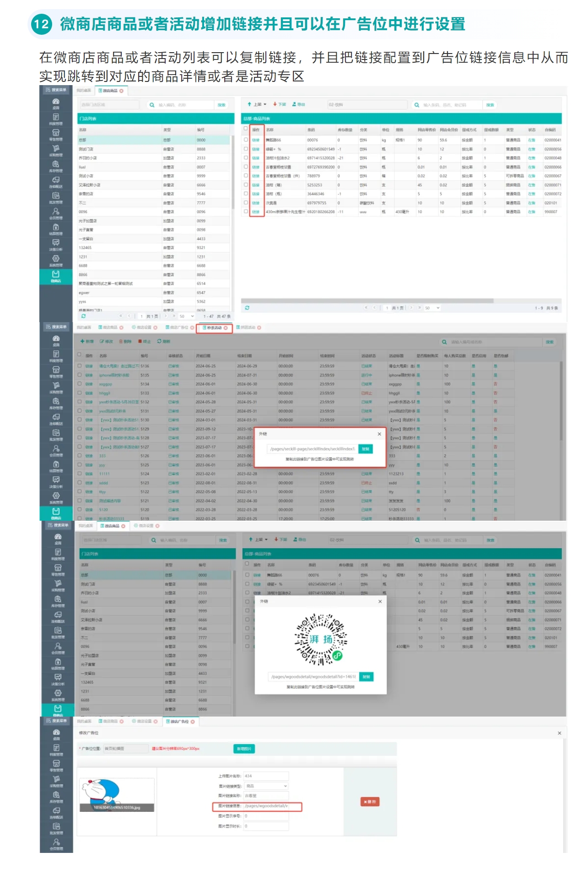Select the checkbox for seckill activity 5136
588x879 pixels.
[80, 366]
